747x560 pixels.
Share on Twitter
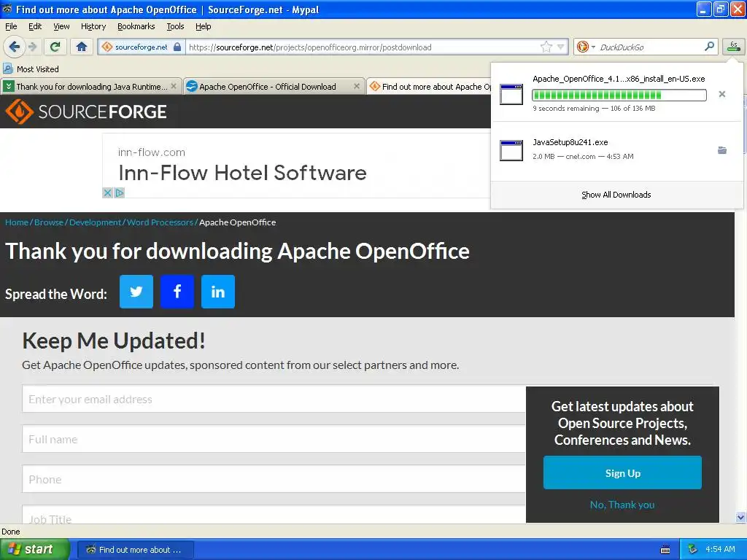click(x=136, y=292)
